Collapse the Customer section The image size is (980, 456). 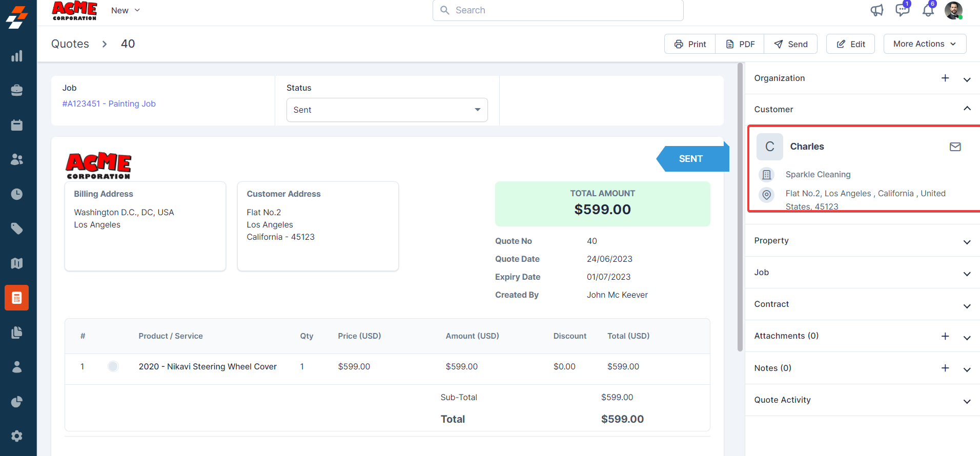click(x=967, y=109)
